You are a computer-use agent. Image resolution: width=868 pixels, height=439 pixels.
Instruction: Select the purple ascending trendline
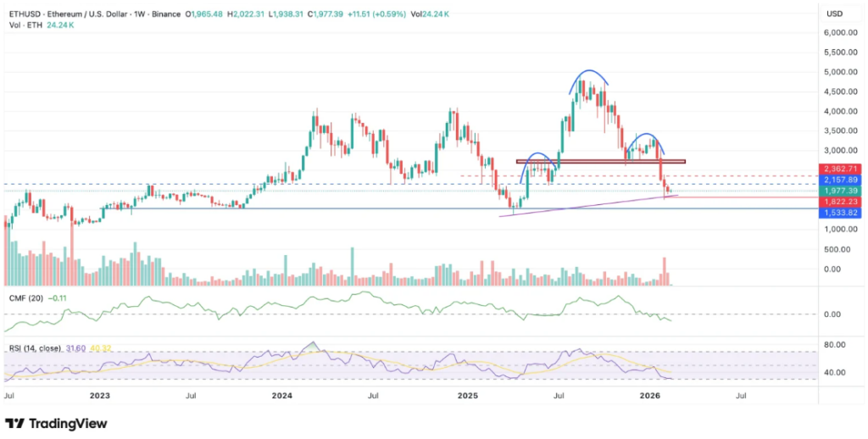pyautogui.click(x=585, y=205)
